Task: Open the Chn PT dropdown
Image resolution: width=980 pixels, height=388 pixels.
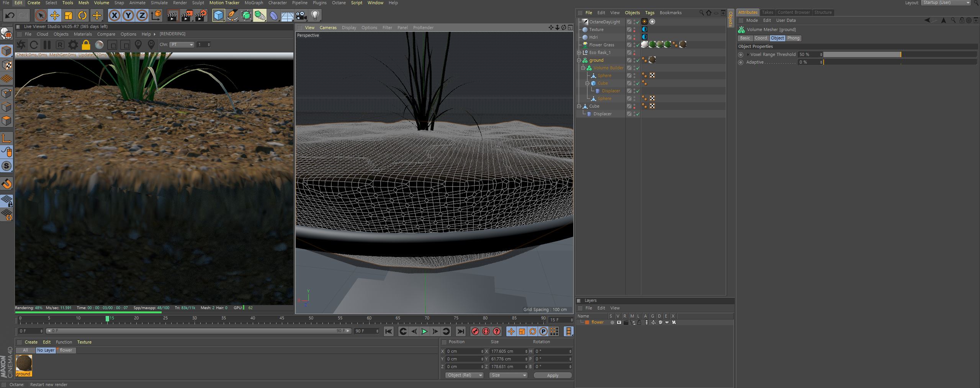Action: click(182, 44)
